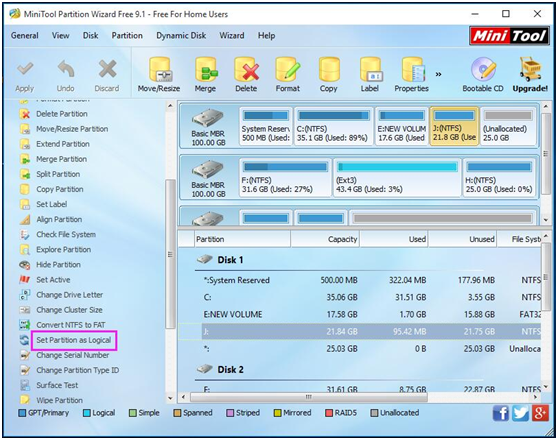Click the Apply checkmark icon

pyautogui.click(x=25, y=69)
